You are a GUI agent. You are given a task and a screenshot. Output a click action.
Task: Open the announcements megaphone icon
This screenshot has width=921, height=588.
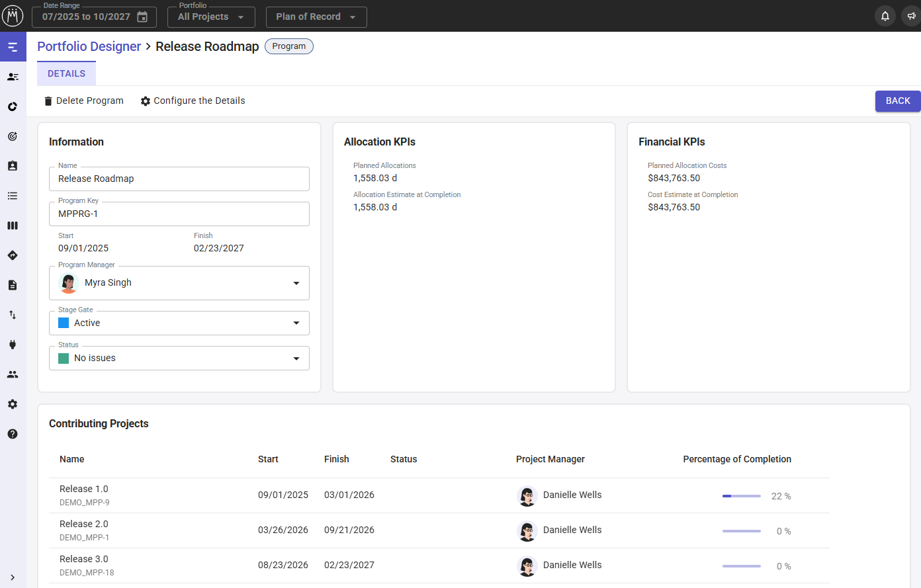(x=911, y=17)
